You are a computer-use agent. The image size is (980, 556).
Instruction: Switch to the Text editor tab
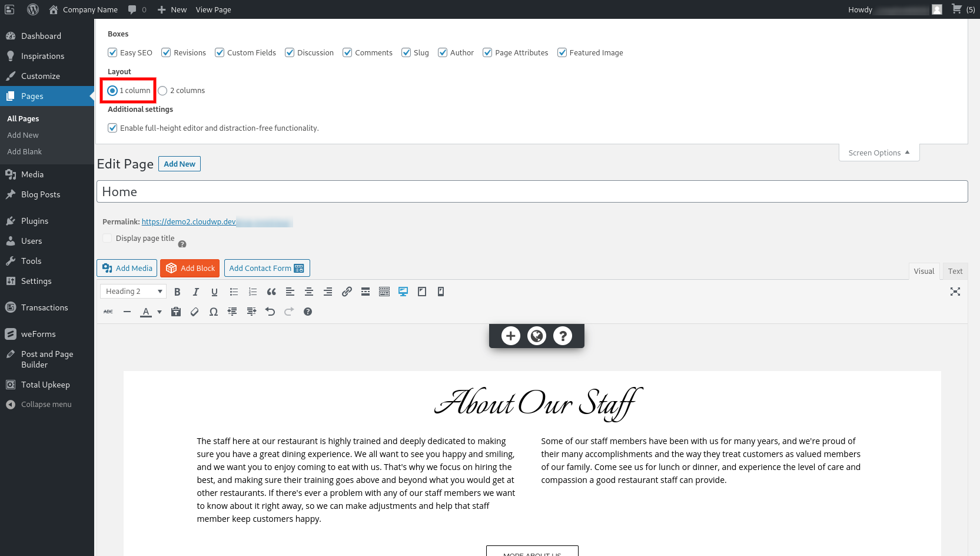click(x=955, y=271)
